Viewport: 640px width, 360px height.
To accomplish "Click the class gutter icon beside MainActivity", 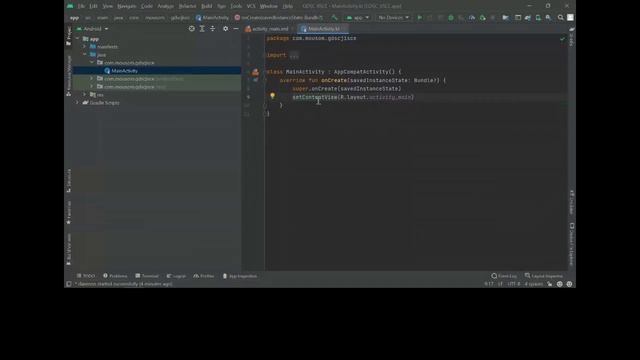I will (x=255, y=72).
